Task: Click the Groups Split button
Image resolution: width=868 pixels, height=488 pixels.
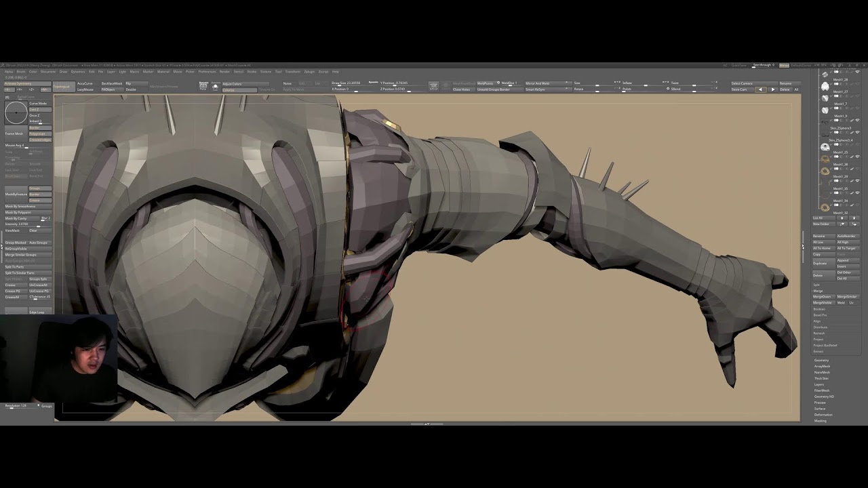Action: [x=39, y=279]
